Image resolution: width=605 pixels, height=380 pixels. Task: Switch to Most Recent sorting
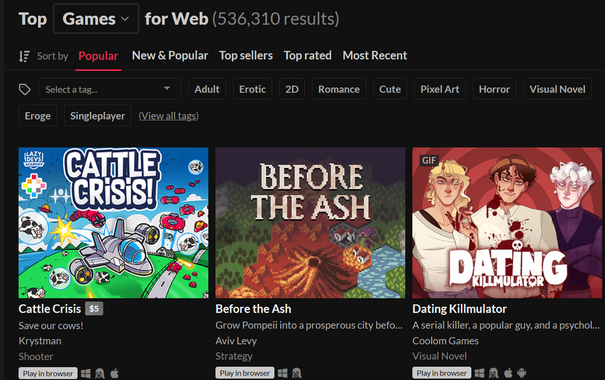click(375, 56)
